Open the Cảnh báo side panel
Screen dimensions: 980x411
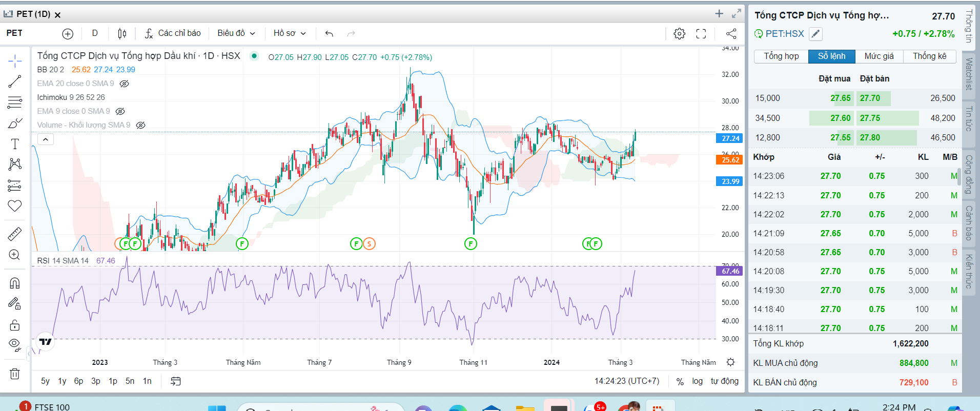click(x=969, y=223)
